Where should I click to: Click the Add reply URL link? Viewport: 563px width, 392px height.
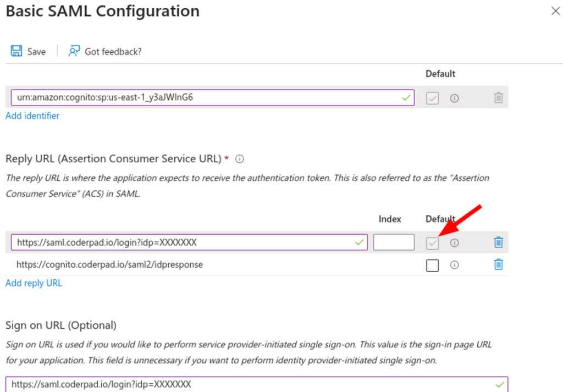[x=34, y=283]
